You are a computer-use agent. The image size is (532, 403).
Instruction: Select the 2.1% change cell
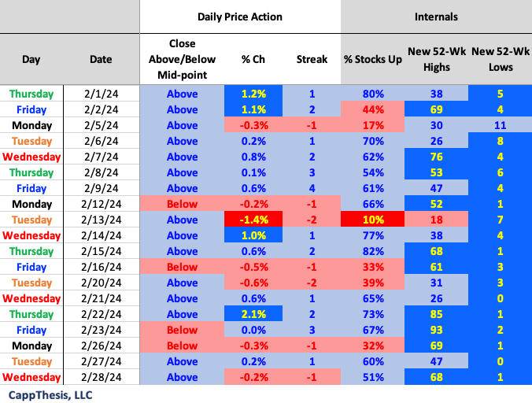(253, 314)
